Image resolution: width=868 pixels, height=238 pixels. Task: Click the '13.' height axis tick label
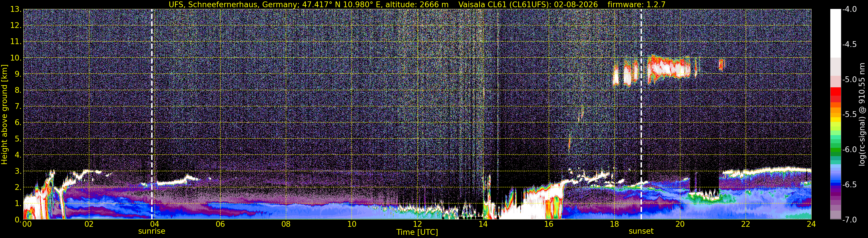click(x=16, y=10)
